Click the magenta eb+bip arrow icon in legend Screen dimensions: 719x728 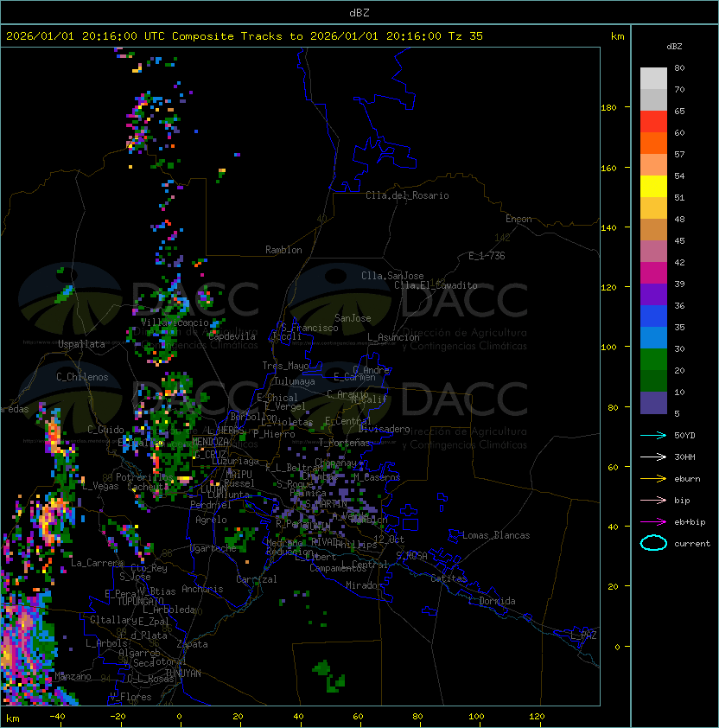653,522
